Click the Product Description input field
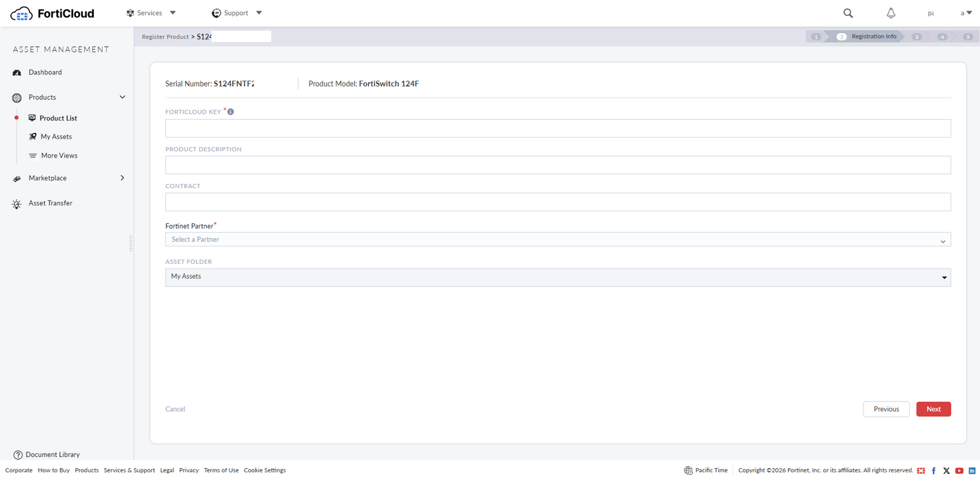 pyautogui.click(x=558, y=165)
